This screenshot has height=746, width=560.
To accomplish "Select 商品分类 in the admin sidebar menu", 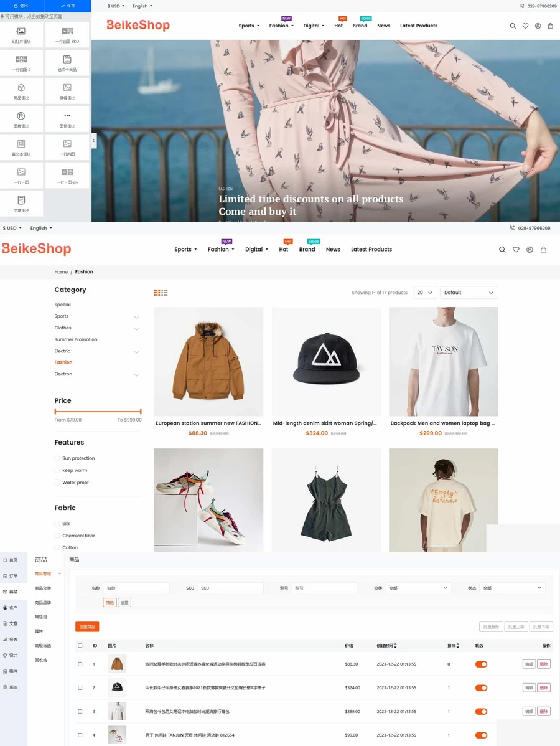I will (43, 588).
